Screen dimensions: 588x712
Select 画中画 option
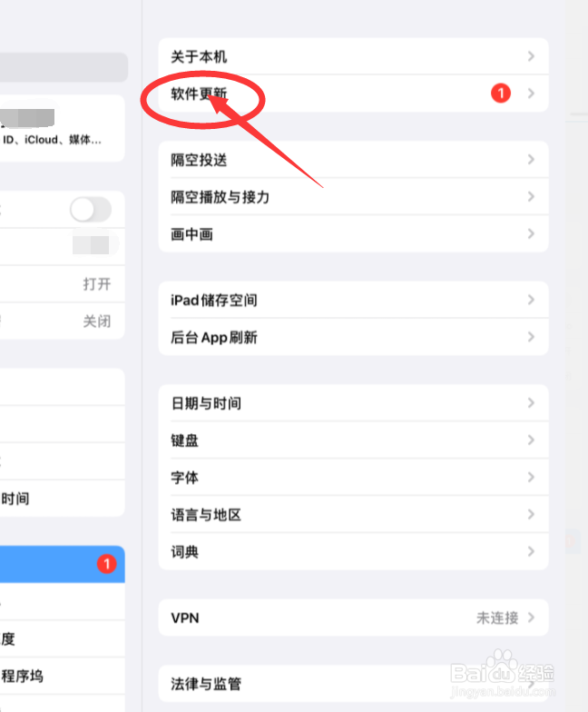point(354,234)
